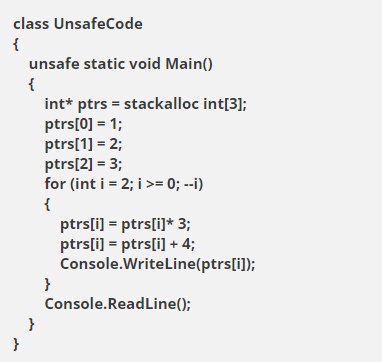The height and width of the screenshot is (362, 382).
Task: Click the opening brace below class UnsafeCode
Action: point(16,44)
